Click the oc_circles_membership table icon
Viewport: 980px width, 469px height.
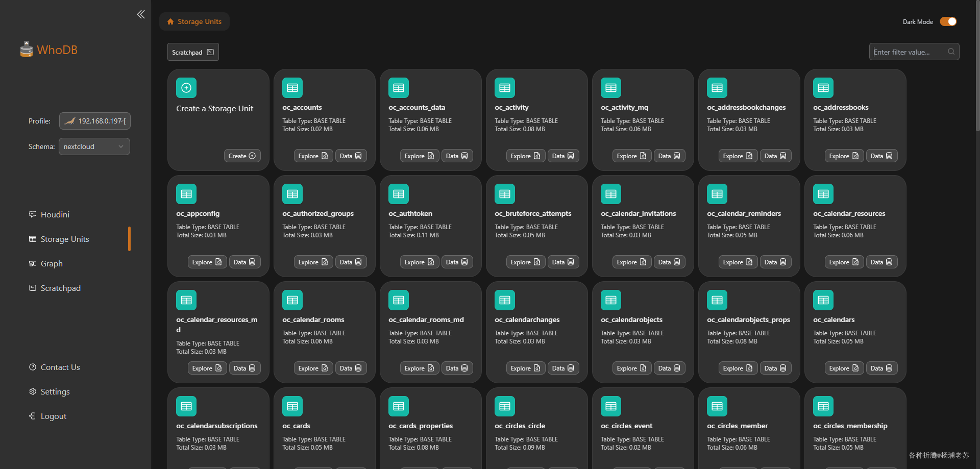823,406
